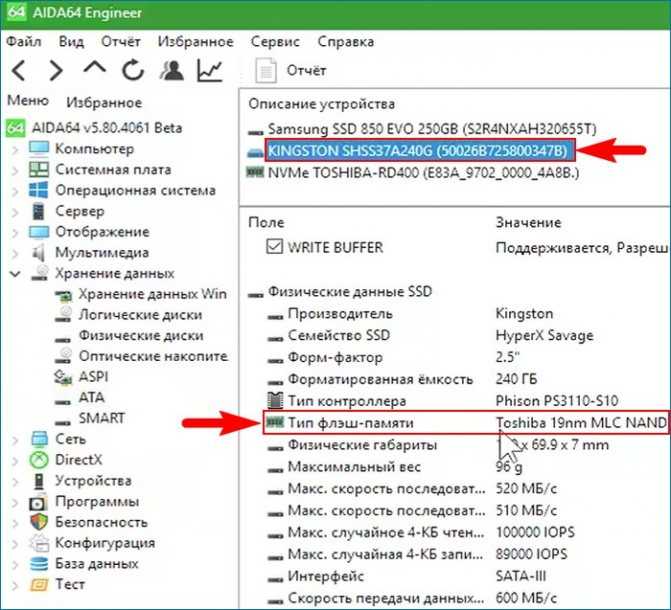Image resolution: width=671 pixels, height=610 pixels.
Task: Select Оптические накопители tree item
Action: coord(153,356)
